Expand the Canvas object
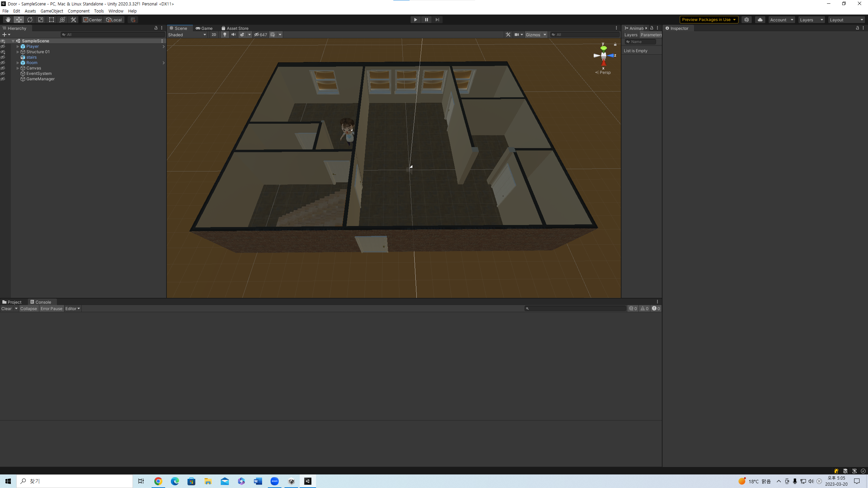 18,68
